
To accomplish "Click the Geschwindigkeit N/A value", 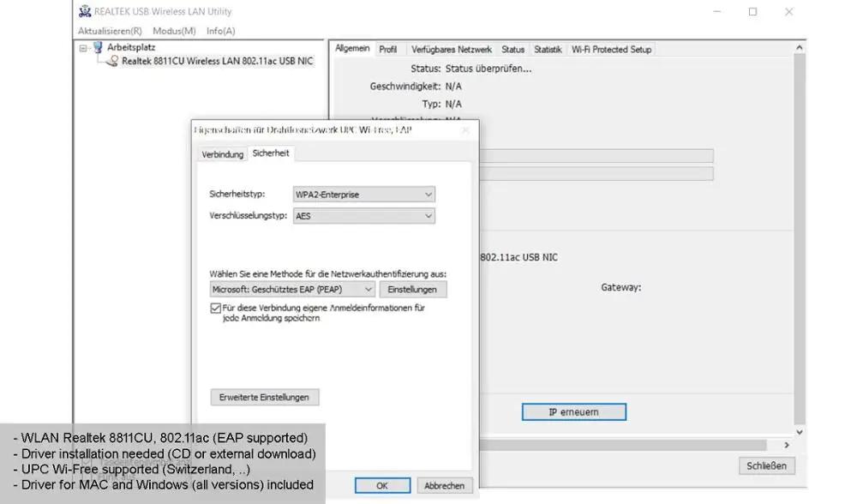I will coord(453,87).
